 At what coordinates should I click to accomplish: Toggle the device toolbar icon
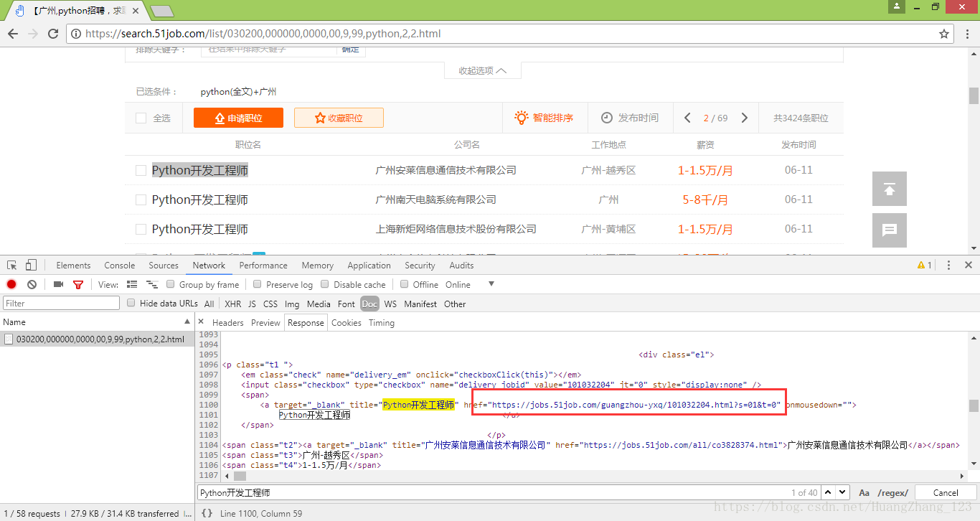31,266
